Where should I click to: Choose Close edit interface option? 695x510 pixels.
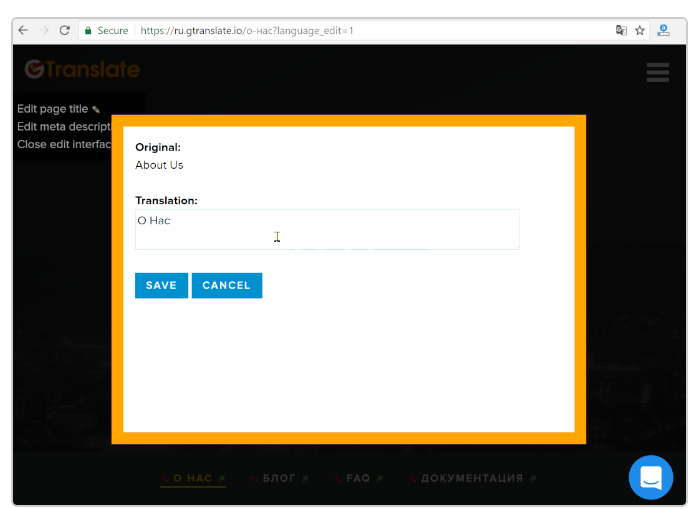click(x=63, y=144)
